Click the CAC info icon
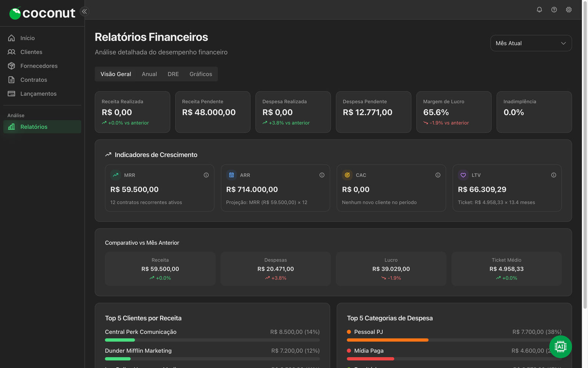Viewport: 588px width, 368px height. [438, 175]
